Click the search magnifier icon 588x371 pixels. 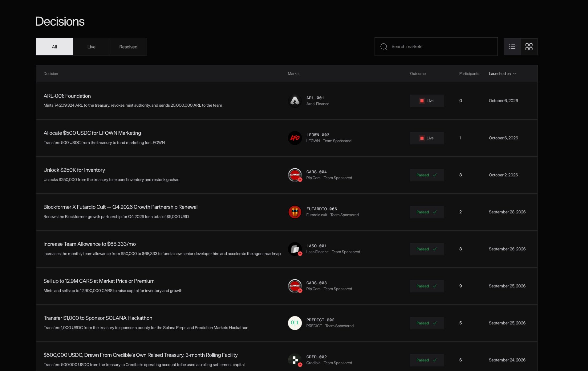click(384, 47)
